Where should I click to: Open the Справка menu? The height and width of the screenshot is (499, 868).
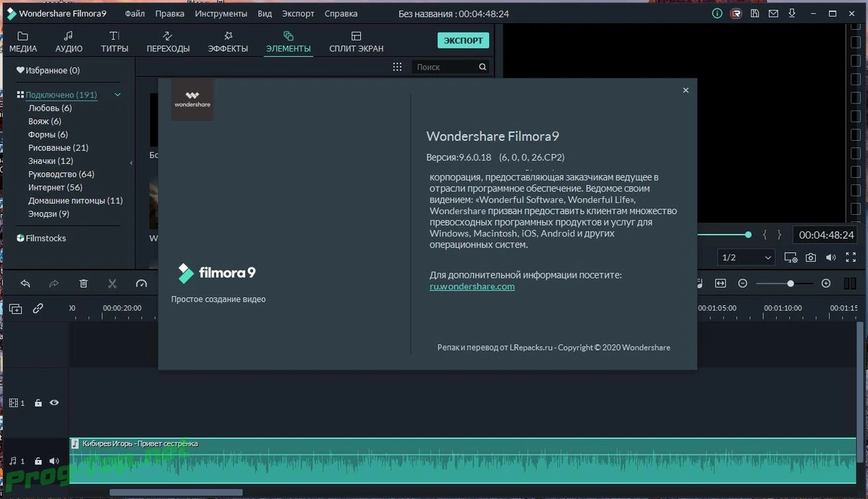(x=341, y=13)
